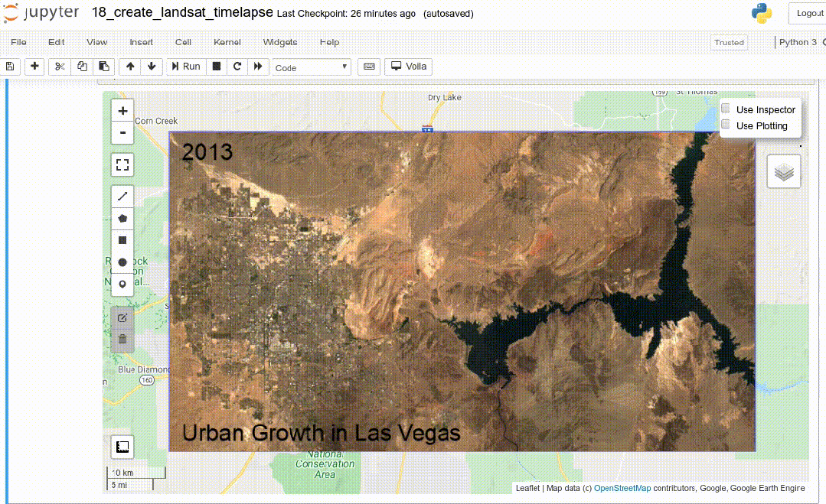Select the draw circle tool
The image size is (826, 504).
point(122,262)
